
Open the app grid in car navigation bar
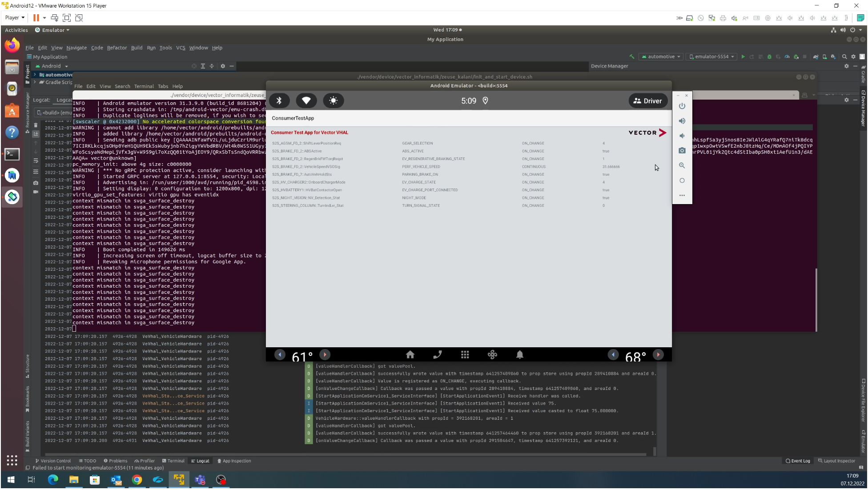[x=465, y=354]
